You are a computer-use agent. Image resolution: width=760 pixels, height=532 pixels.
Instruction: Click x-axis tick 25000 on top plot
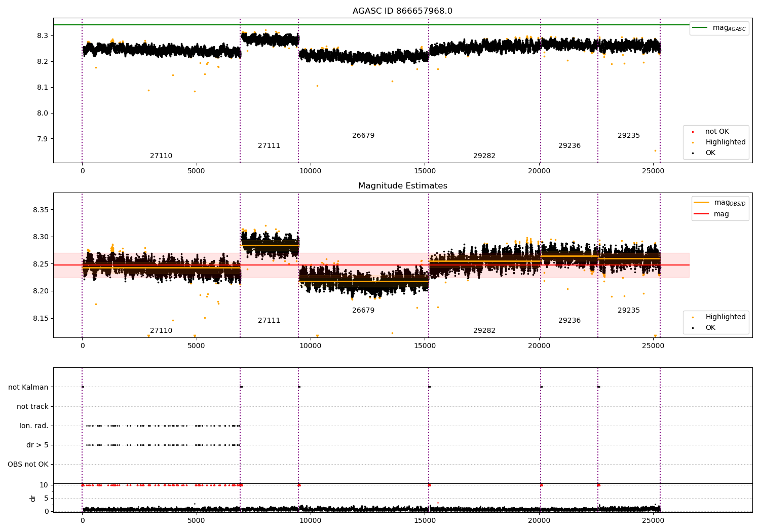coord(653,171)
